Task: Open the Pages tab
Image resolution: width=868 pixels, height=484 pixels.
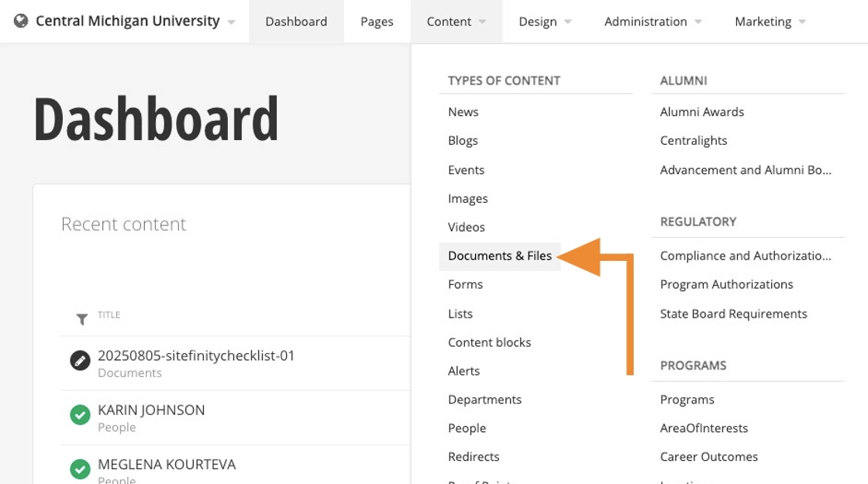Action: pos(377,22)
